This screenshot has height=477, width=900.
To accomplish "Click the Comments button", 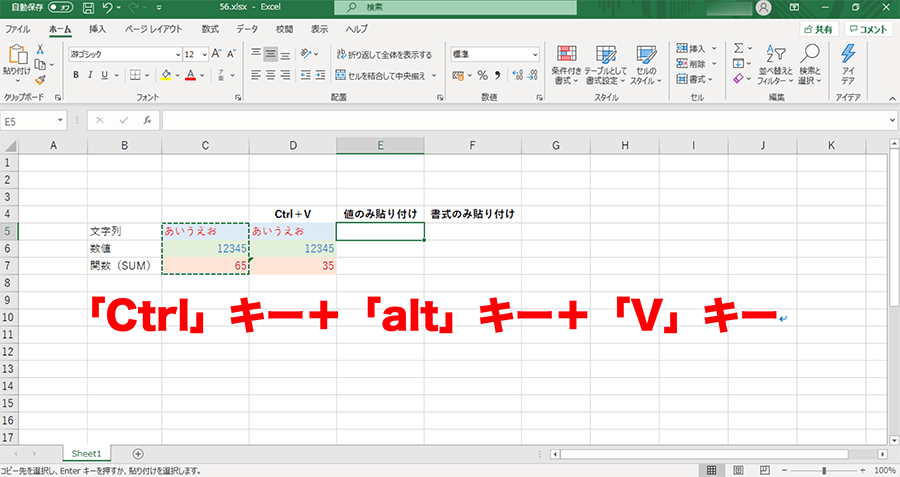I will coord(868,29).
